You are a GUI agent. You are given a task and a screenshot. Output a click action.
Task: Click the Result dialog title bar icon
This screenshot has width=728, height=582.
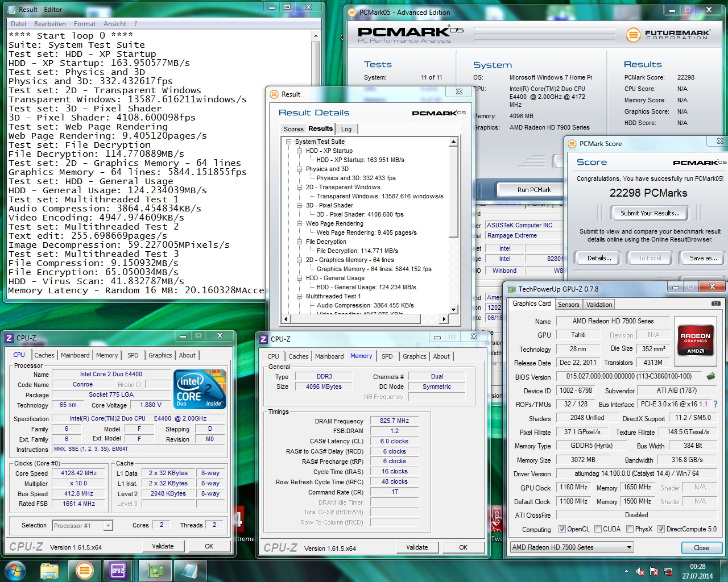[274, 94]
